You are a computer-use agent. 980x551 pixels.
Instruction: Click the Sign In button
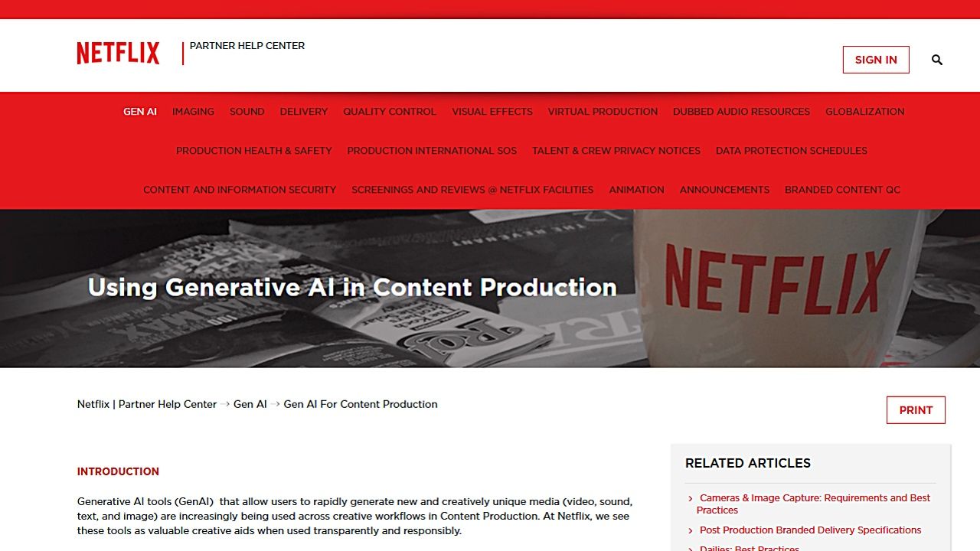click(x=876, y=60)
